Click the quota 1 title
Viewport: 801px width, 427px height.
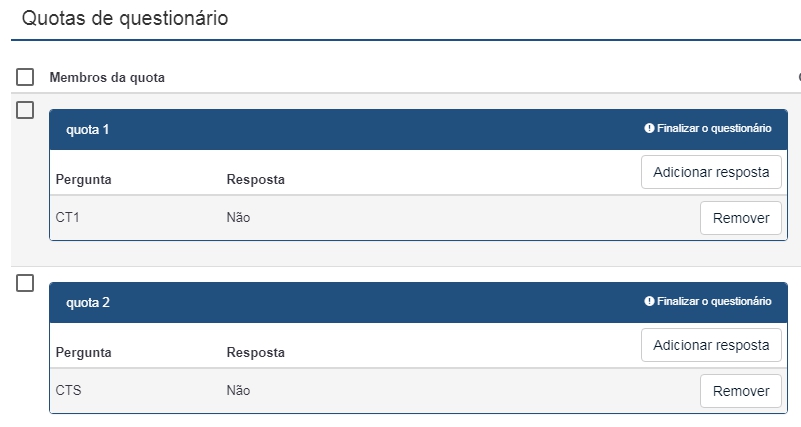click(88, 130)
